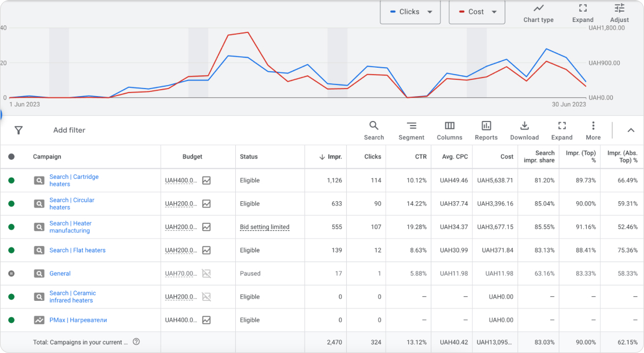Expand the chart using top Expand icon
This screenshot has width=644, height=353.
tap(583, 13)
